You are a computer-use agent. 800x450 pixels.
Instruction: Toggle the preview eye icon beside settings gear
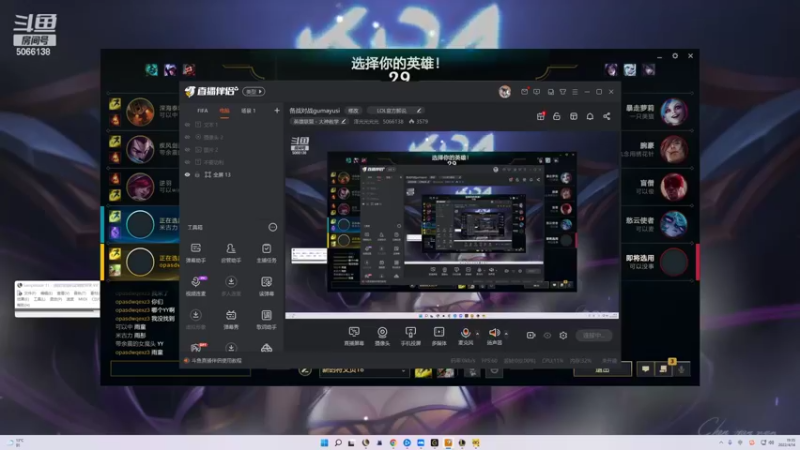pos(547,335)
